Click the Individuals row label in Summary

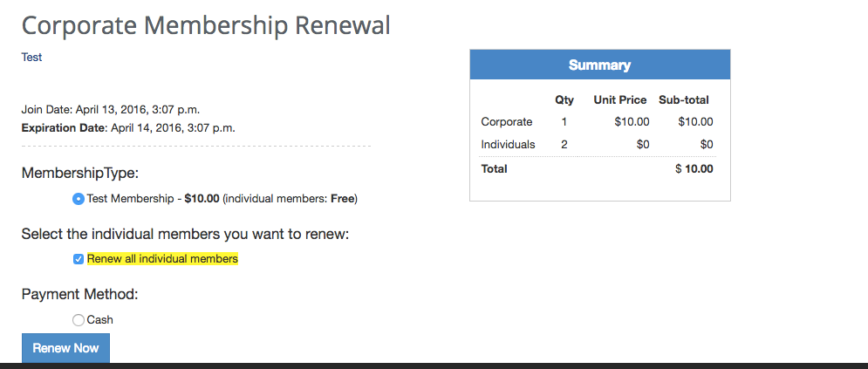(x=508, y=144)
